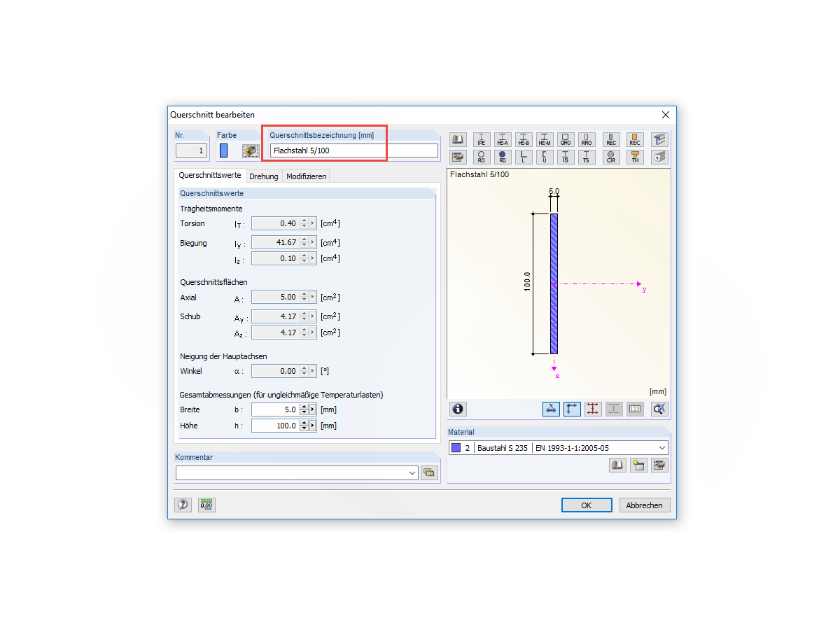This screenshot has width=840, height=630.
Task: Open the comment picker icon beside Kommentar
Action: pyautogui.click(x=429, y=472)
